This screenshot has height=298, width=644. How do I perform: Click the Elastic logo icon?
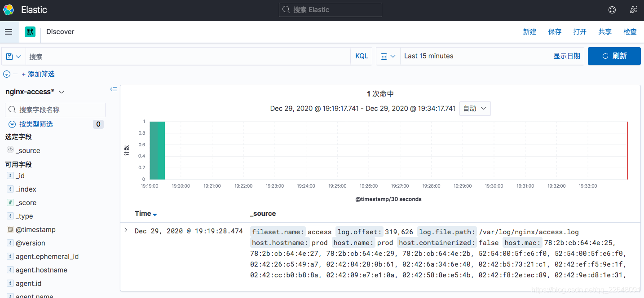(9, 10)
